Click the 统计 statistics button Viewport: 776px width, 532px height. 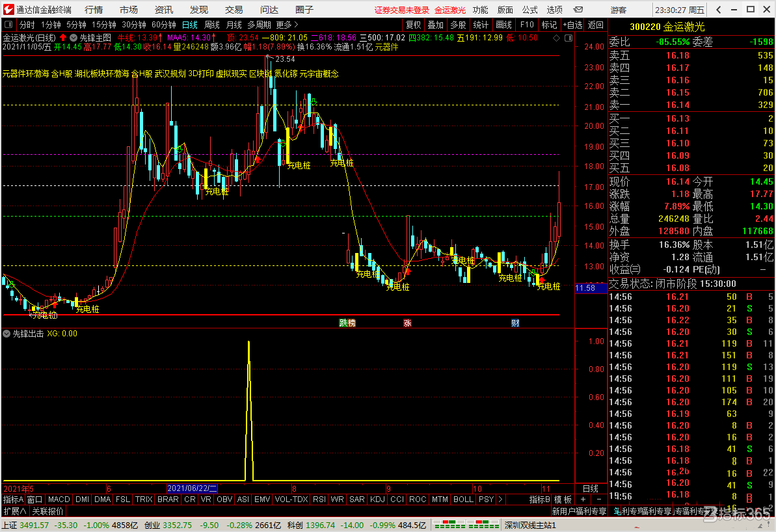click(481, 25)
